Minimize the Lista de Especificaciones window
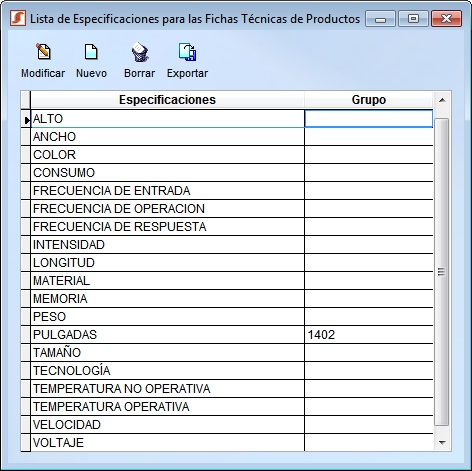Screen dimensions: 472x471 (380, 19)
